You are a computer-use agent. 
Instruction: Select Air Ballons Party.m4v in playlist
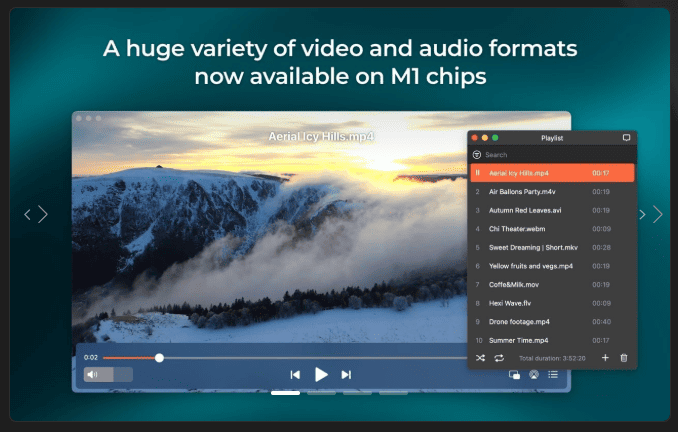(x=552, y=192)
